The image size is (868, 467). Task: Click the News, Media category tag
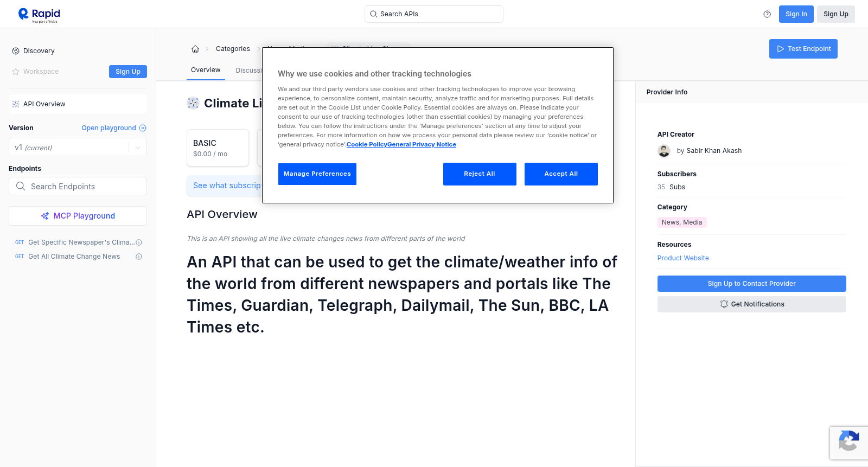point(682,222)
